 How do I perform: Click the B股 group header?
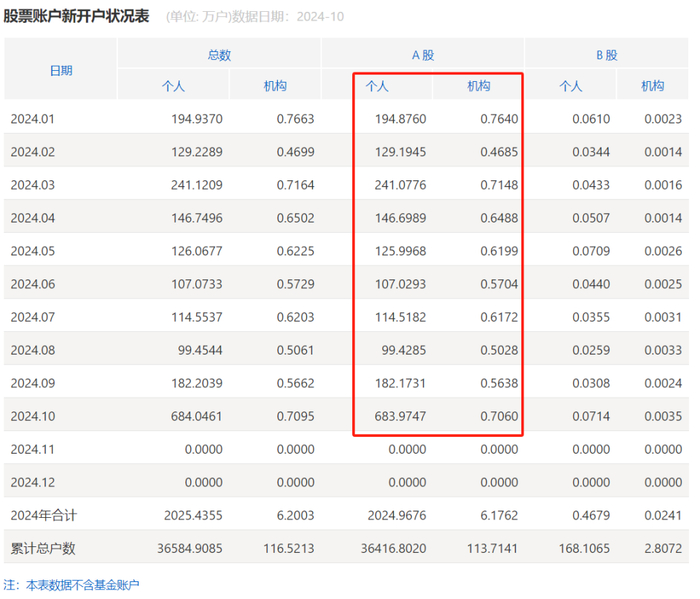[x=607, y=55]
